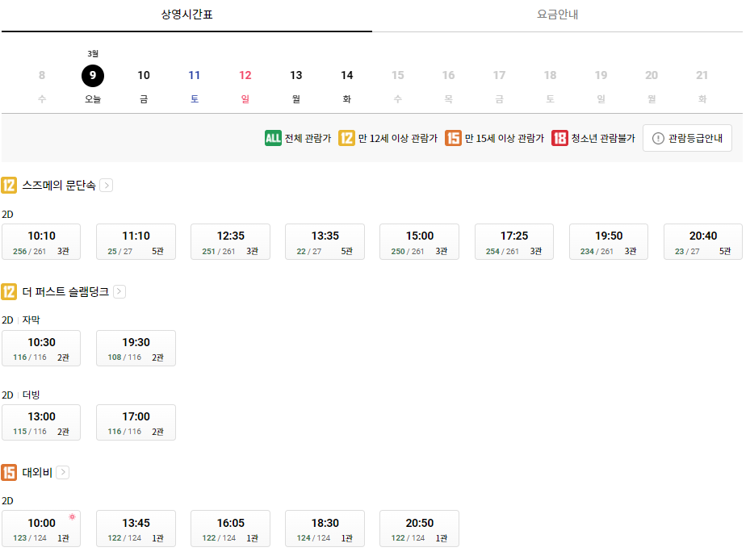Select the 20:50 대외비 showtime
Screen dimensions: 750x560
(x=419, y=529)
